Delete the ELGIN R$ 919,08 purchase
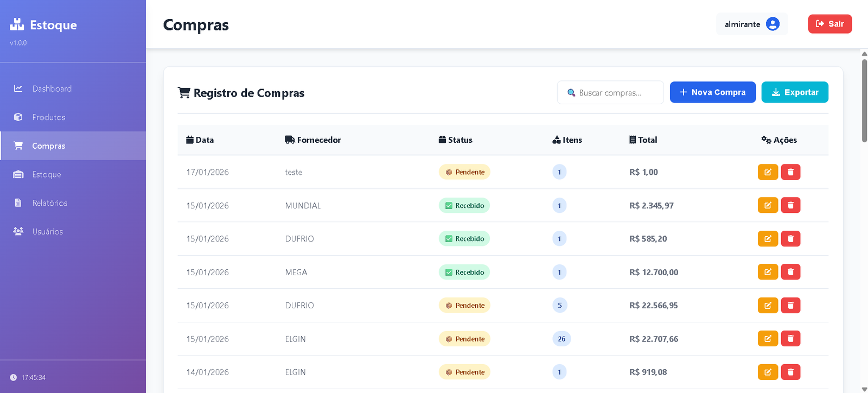This screenshot has height=393, width=868. pos(790,372)
